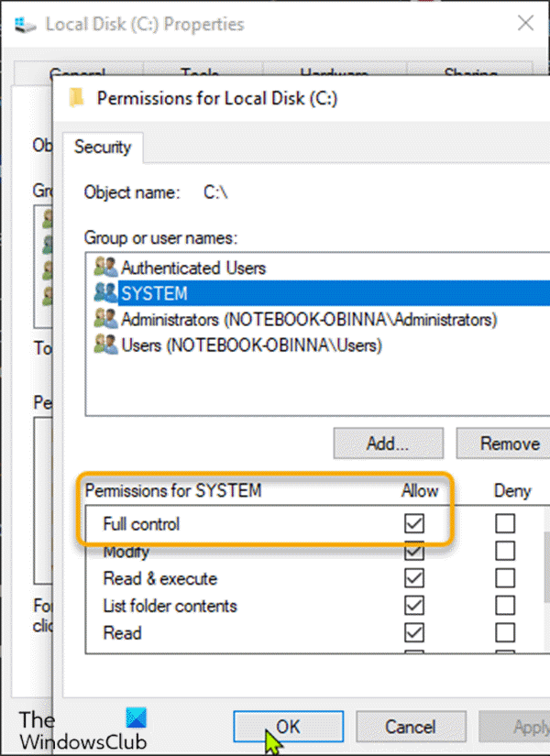
Task: Toggle Allow checkbox for Read
Action: 414,632
